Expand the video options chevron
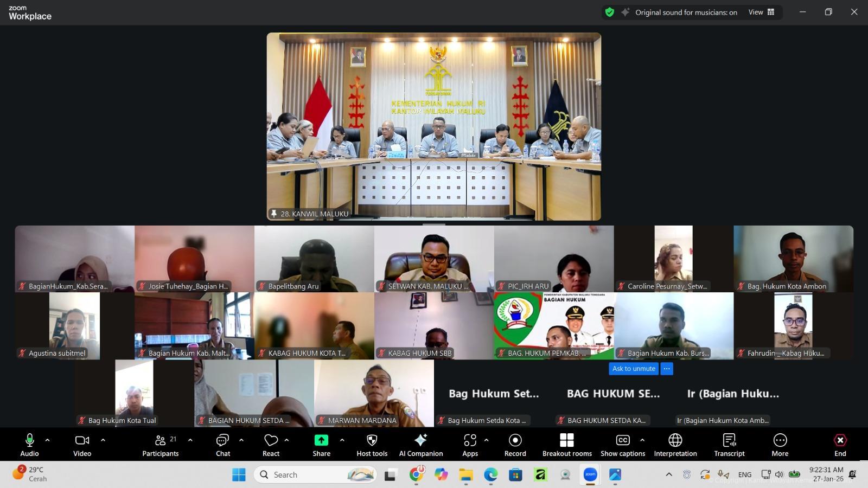Screen dimensions: 868x488 coord(103,440)
